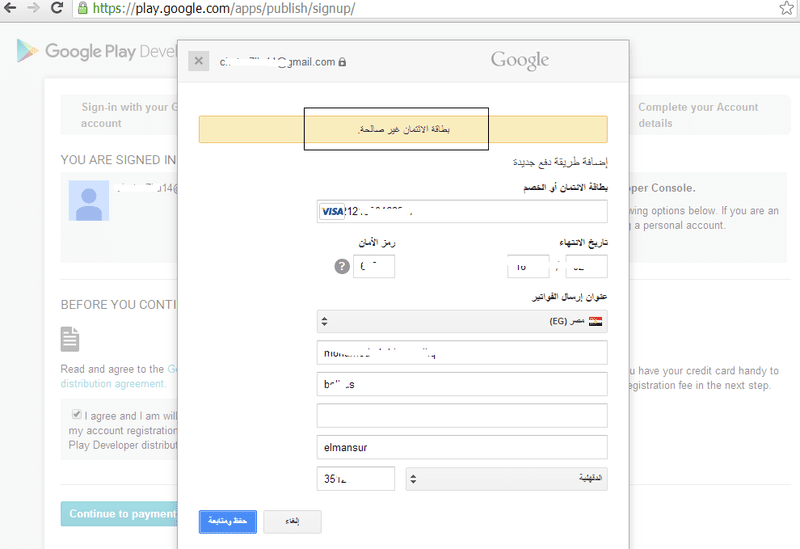The image size is (800, 549).
Task: Open the governorate dropdown at the bottom
Action: pyautogui.click(x=506, y=479)
